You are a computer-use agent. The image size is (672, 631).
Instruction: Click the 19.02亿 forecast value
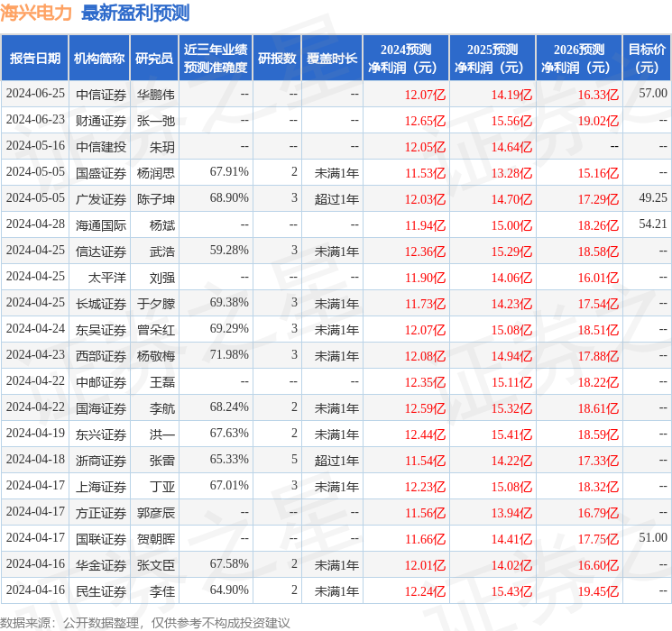click(598, 121)
